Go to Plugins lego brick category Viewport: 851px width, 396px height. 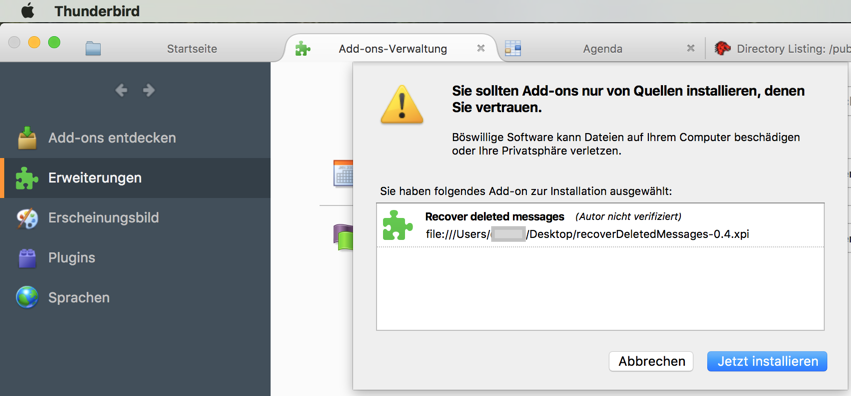135,258
